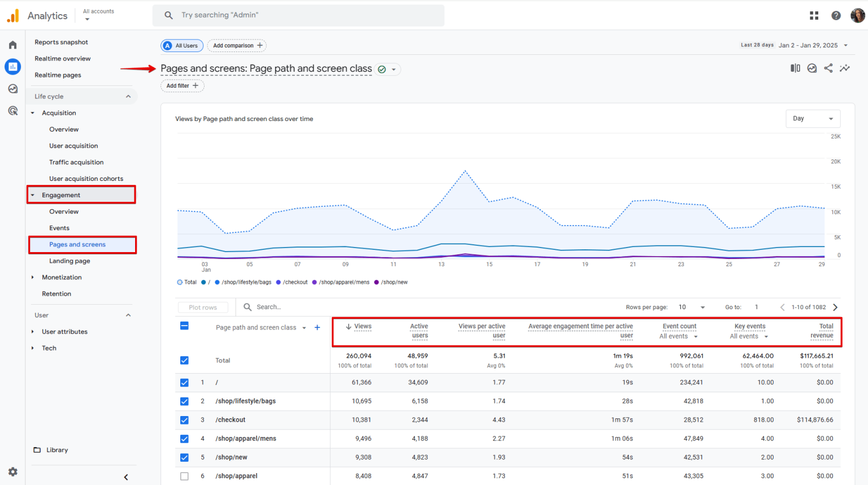Click the Add comparison button

coord(237,45)
